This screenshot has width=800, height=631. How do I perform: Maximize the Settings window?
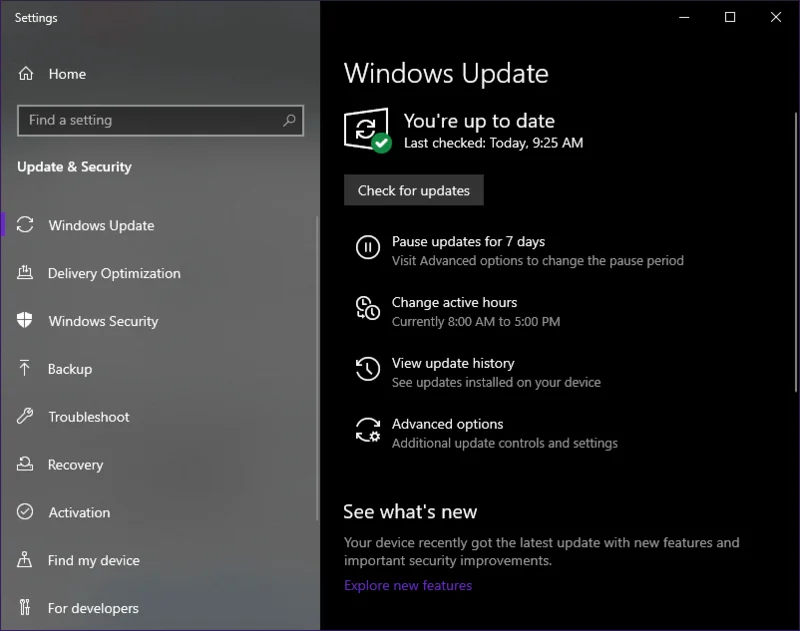pyautogui.click(x=730, y=17)
